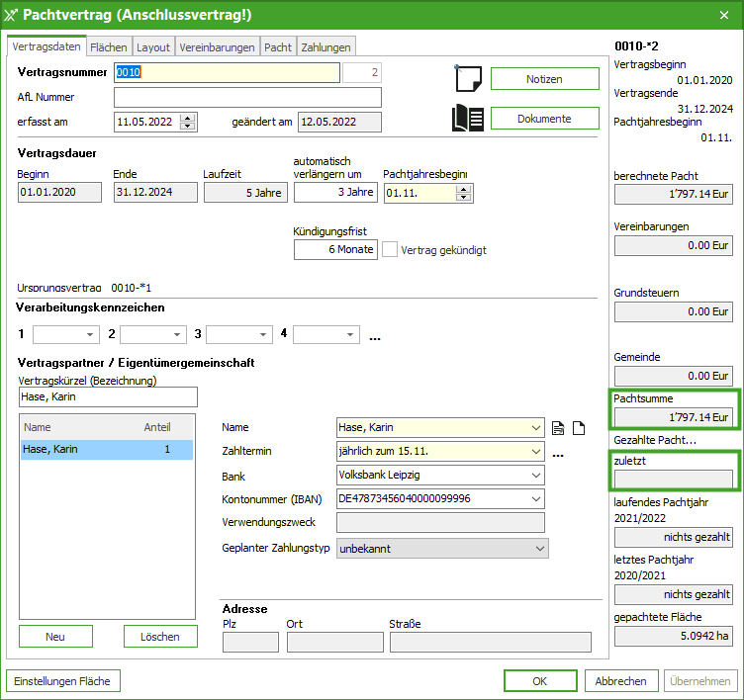Click the open book icon beside Dokumente
The height and width of the screenshot is (700, 744).
(468, 119)
